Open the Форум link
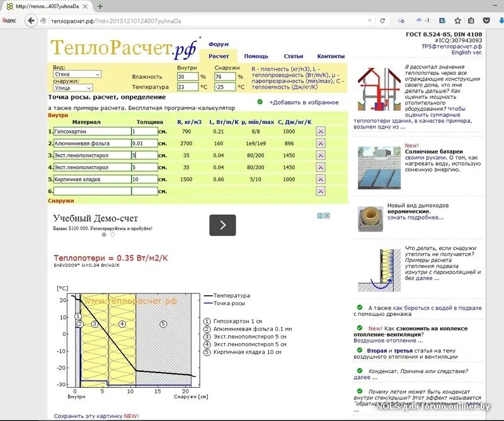 click(x=219, y=44)
